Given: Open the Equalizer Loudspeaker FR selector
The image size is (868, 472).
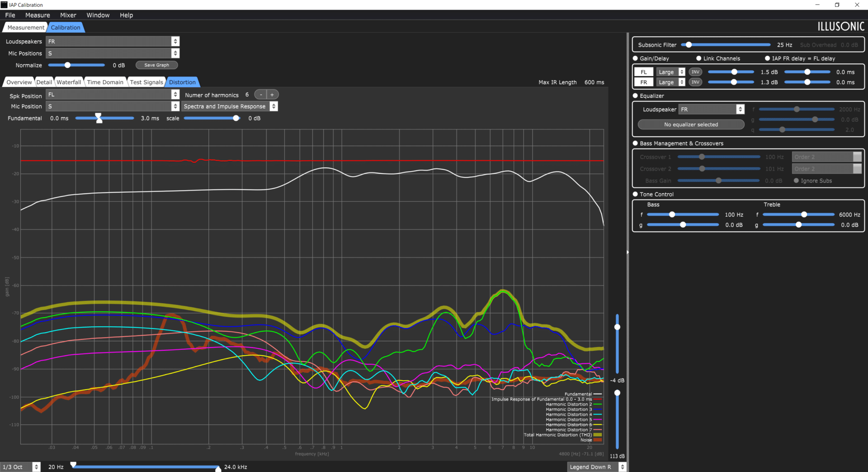Looking at the screenshot, I should pos(712,109).
